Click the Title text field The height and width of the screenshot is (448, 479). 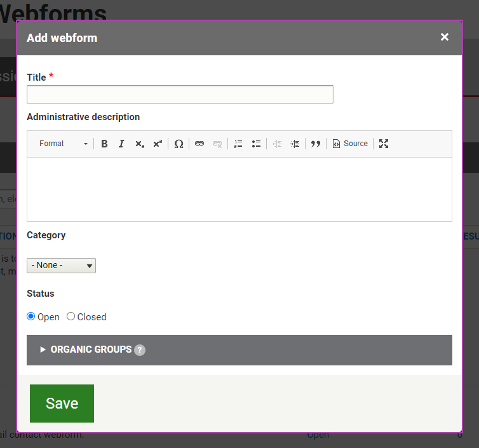[180, 95]
